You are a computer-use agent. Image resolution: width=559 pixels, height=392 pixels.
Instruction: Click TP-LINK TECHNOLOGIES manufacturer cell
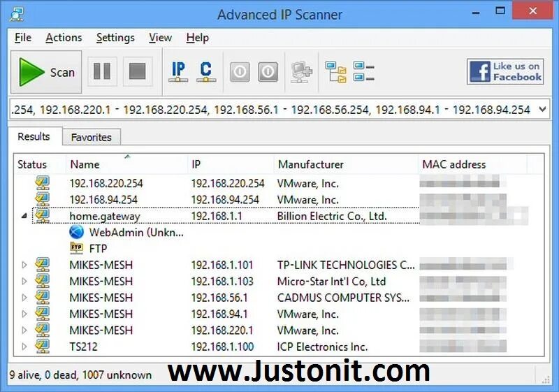tap(346, 265)
